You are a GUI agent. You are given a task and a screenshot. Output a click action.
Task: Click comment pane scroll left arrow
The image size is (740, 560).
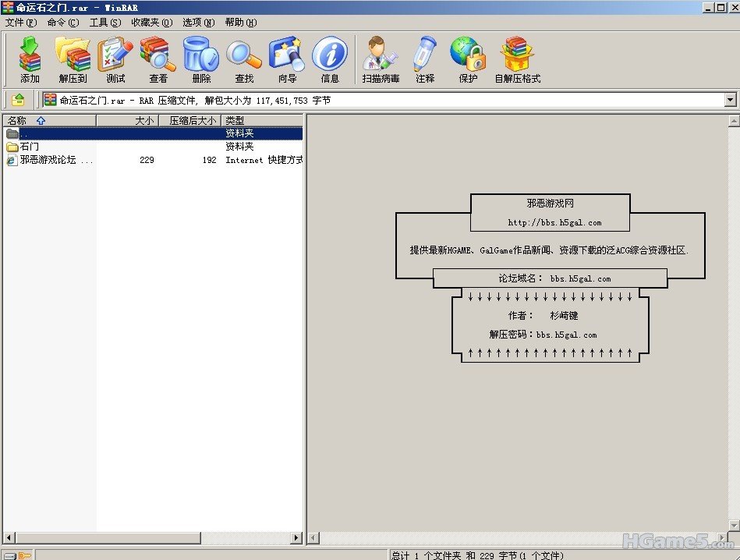click(313, 538)
